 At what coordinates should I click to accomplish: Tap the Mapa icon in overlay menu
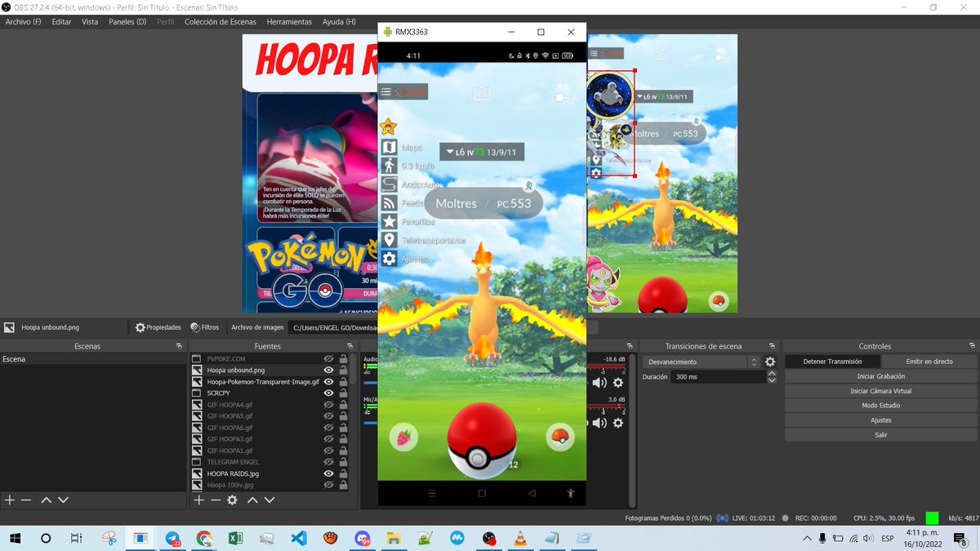point(390,148)
